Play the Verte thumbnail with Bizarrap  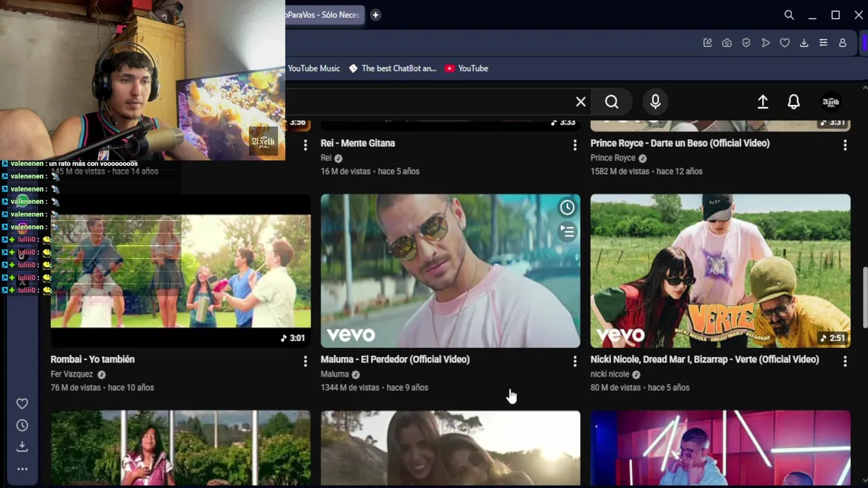coord(720,271)
